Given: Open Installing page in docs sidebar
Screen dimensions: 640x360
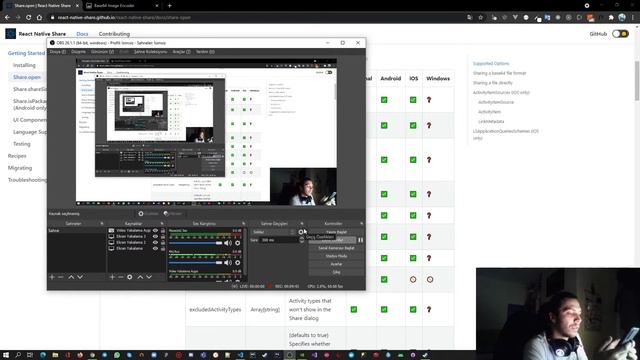Looking at the screenshot, I should [24, 65].
